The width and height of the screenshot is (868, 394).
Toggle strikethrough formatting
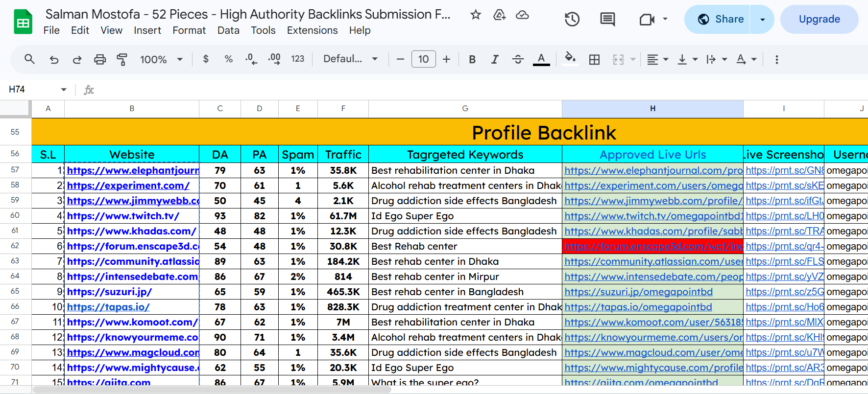tap(518, 59)
